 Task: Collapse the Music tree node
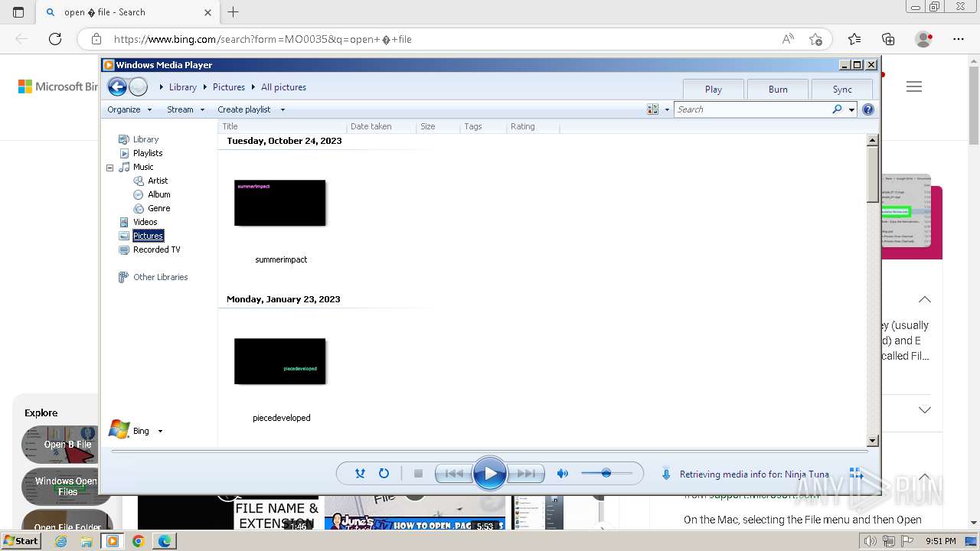click(x=109, y=167)
